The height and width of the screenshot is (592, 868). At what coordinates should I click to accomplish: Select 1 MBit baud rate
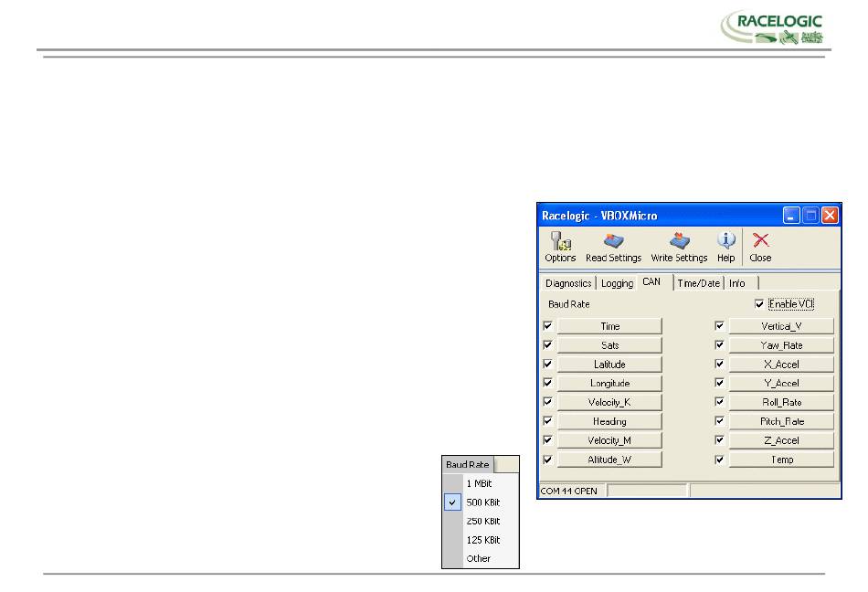tap(481, 483)
